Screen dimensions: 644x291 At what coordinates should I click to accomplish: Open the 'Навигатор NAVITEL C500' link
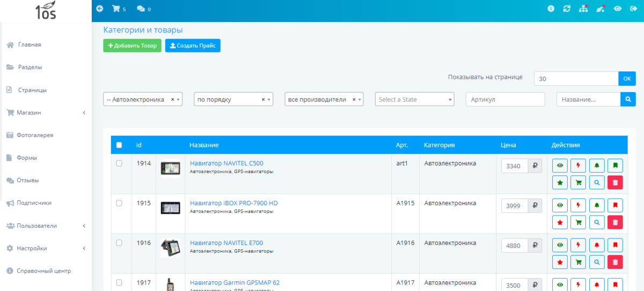tap(226, 163)
